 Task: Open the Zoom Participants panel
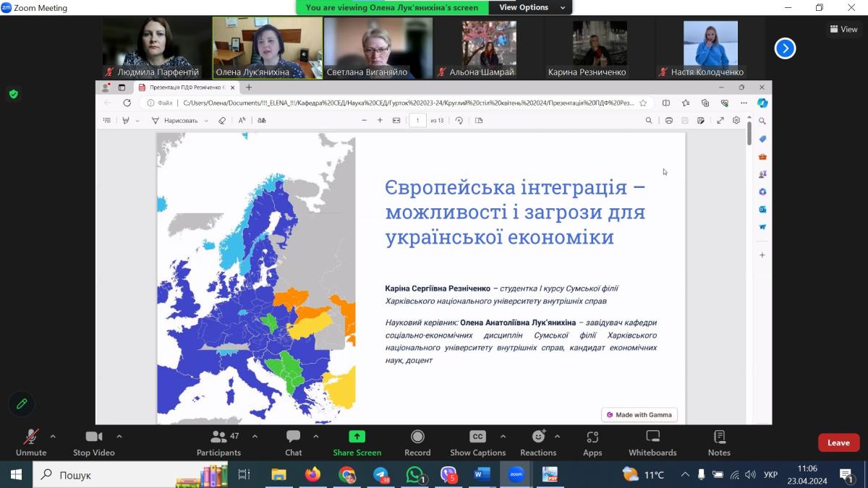218,442
